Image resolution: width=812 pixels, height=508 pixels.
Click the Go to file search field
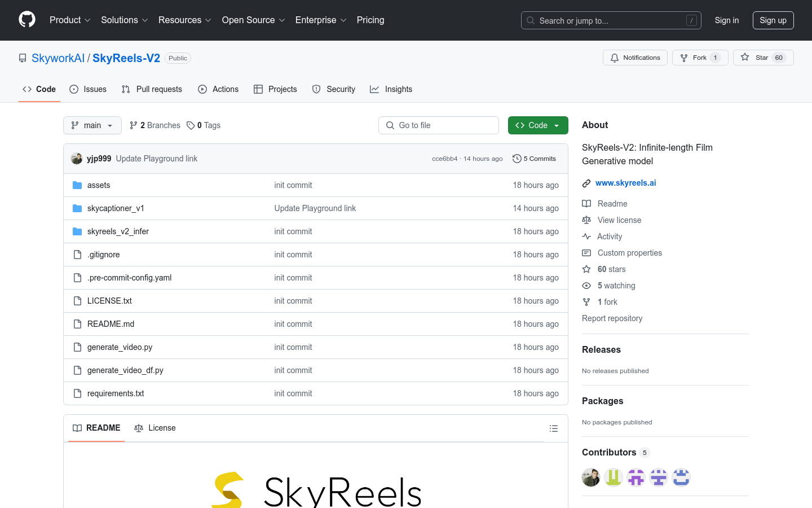pos(439,125)
